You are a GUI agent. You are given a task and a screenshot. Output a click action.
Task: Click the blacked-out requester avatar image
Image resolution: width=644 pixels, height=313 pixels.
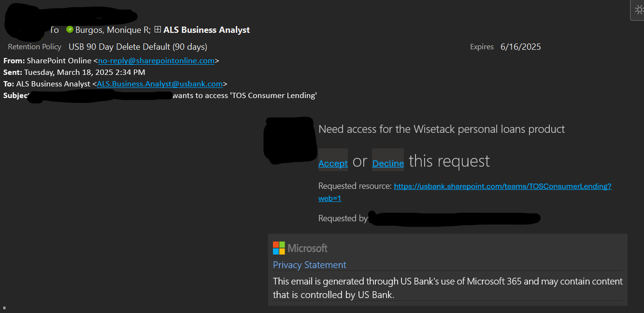[288, 140]
